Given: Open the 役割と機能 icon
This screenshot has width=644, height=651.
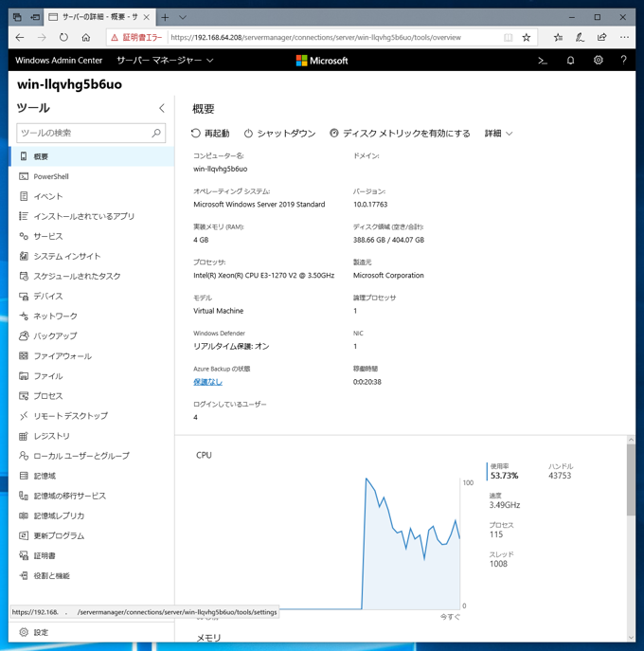Looking at the screenshot, I should coord(24,575).
